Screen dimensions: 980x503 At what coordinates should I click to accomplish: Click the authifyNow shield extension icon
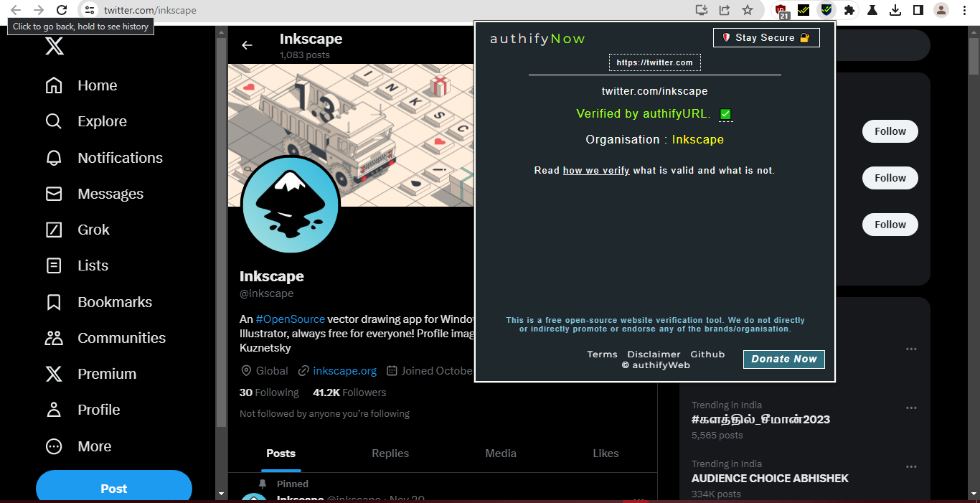click(826, 10)
